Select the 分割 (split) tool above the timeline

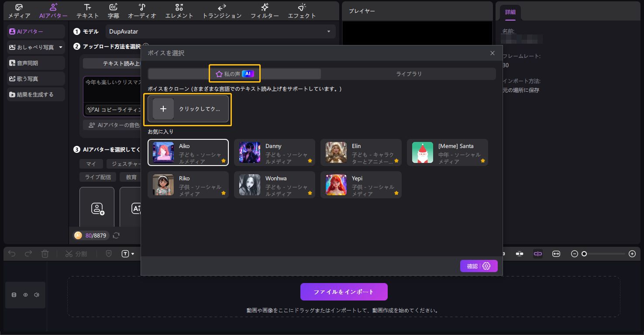76,253
